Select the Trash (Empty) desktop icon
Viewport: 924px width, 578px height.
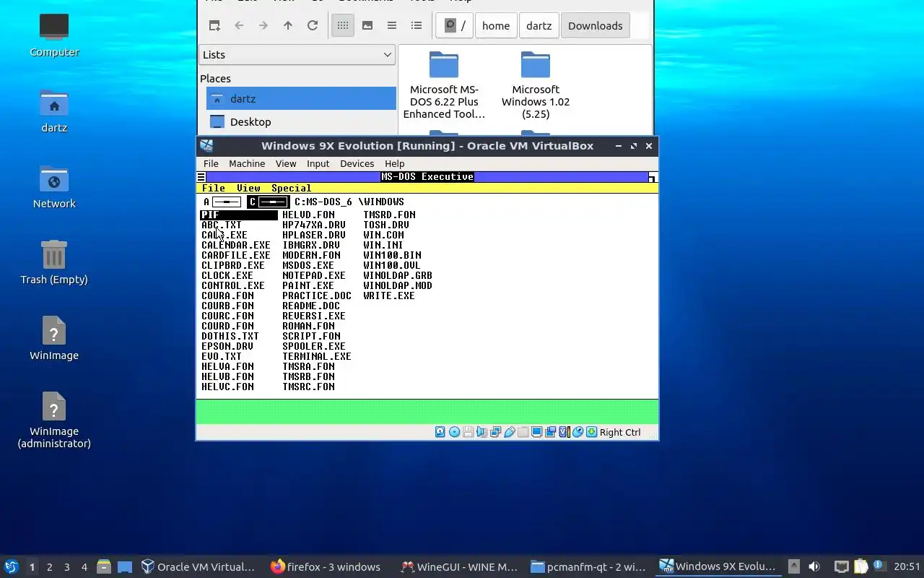pyautogui.click(x=54, y=262)
